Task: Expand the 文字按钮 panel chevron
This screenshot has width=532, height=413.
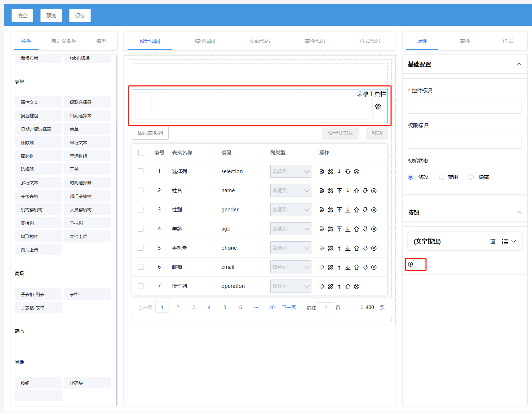Action: click(x=514, y=242)
